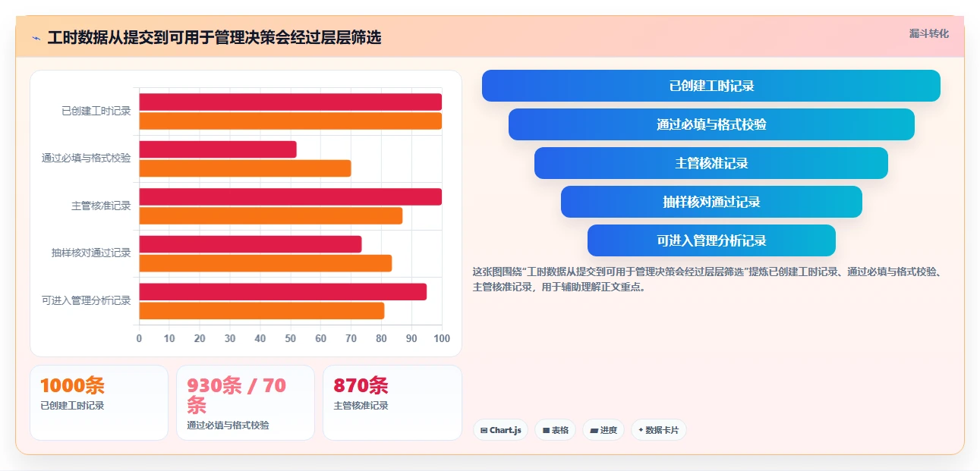Click the 漏斗转化 tag in the header
The height and width of the screenshot is (471, 980).
pos(929,33)
